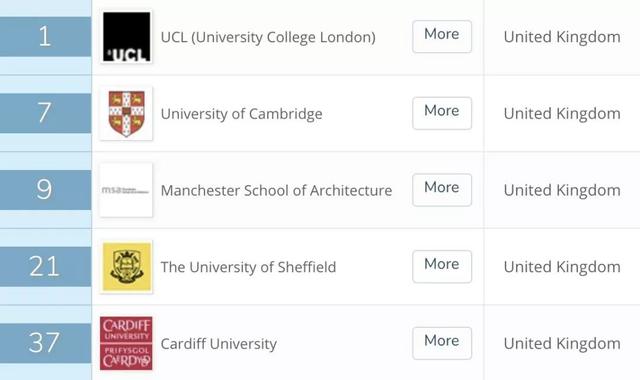Click the Cardiff University red logo
Viewport: 640px width, 380px height.
(x=126, y=343)
